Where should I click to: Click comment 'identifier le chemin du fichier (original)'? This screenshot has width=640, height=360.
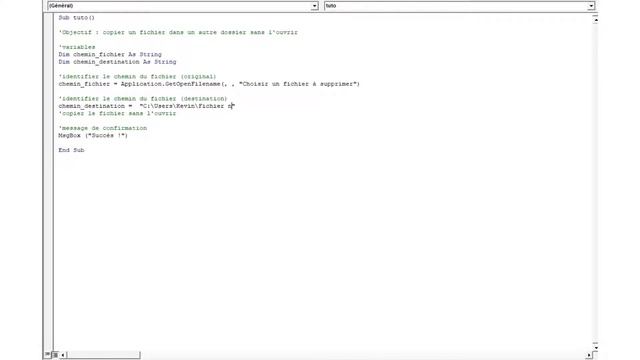[x=137, y=76]
